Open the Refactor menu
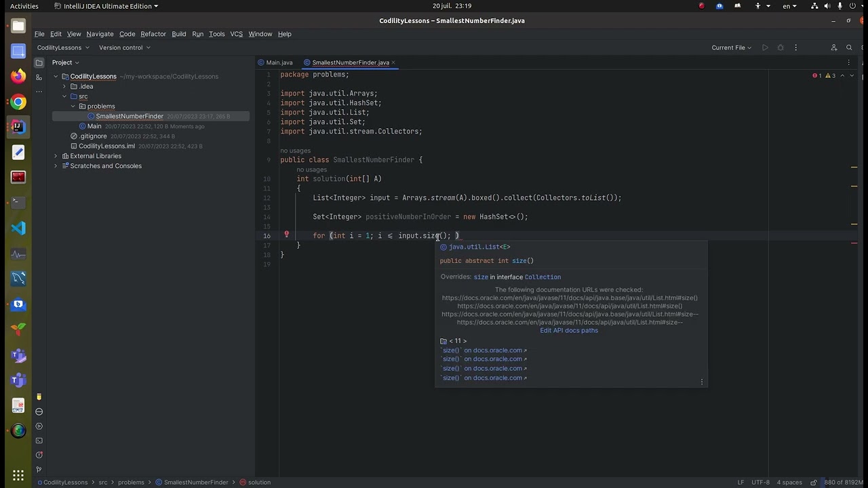This screenshot has width=868, height=488. (x=153, y=34)
